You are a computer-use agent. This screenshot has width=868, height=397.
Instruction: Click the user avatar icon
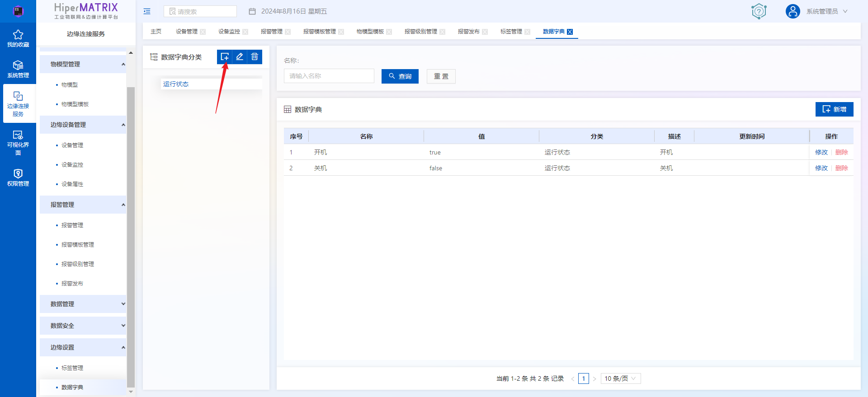793,11
